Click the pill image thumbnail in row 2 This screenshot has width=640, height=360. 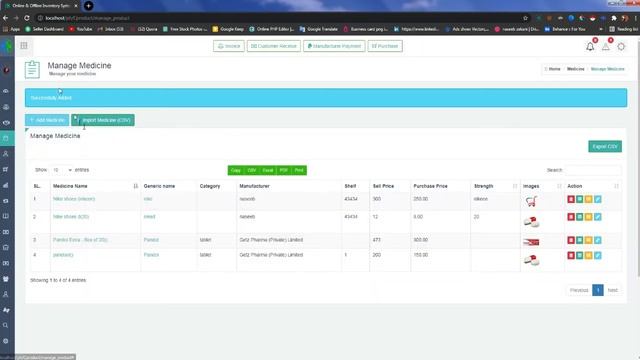tap(531, 222)
